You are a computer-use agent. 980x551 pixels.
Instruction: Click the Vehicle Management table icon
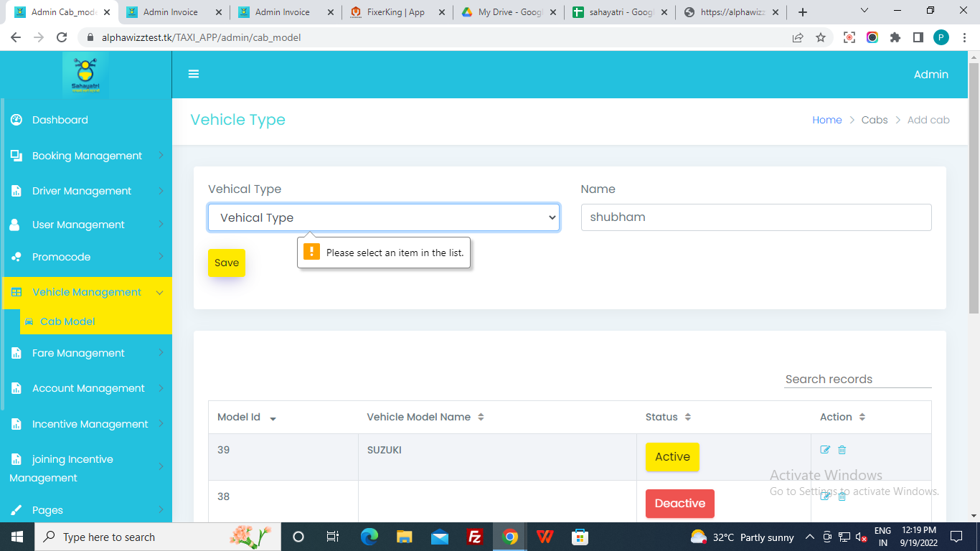coord(17,292)
